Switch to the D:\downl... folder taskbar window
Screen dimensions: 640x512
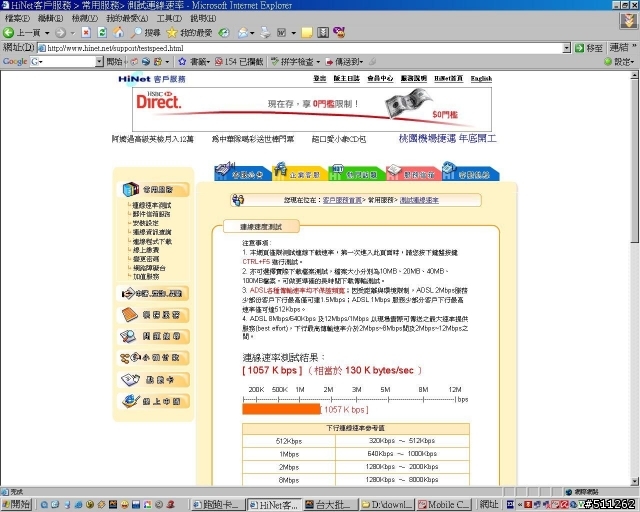[387, 505]
